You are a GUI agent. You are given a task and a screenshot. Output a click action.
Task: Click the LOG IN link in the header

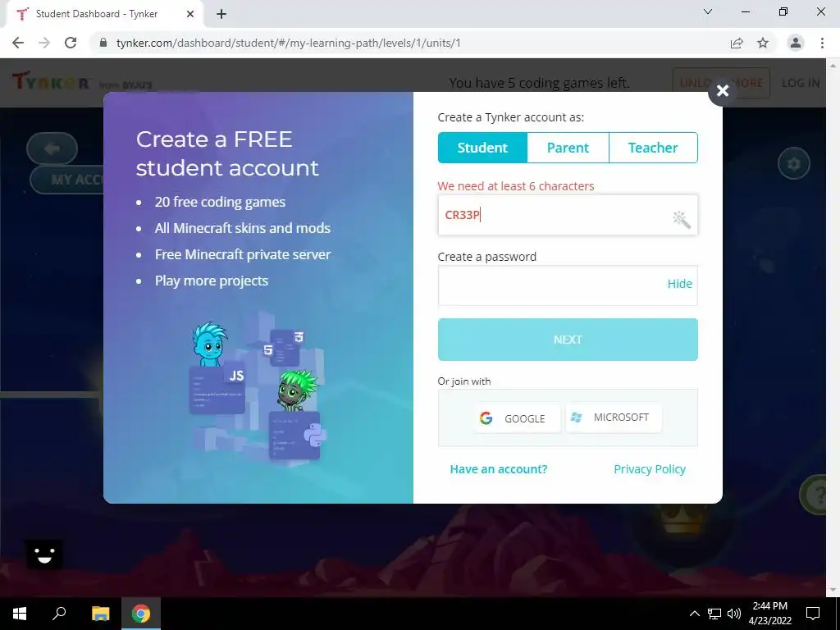[801, 83]
